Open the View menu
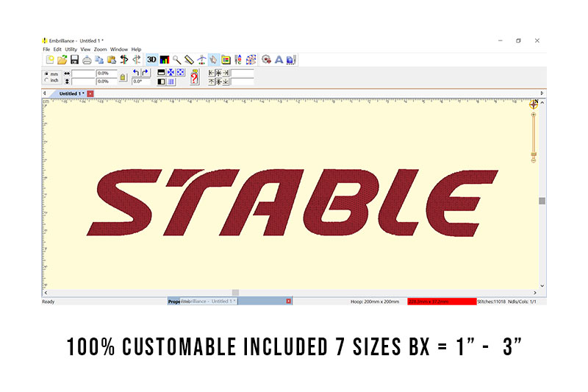 click(x=85, y=49)
